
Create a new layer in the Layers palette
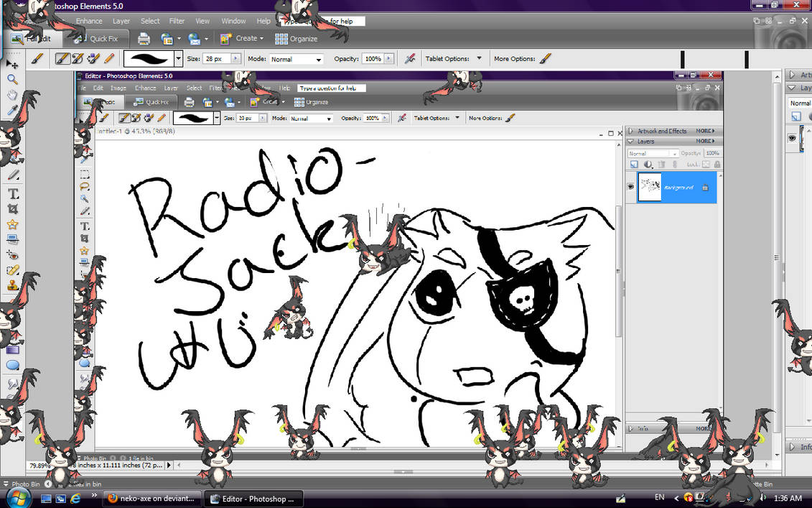point(634,164)
